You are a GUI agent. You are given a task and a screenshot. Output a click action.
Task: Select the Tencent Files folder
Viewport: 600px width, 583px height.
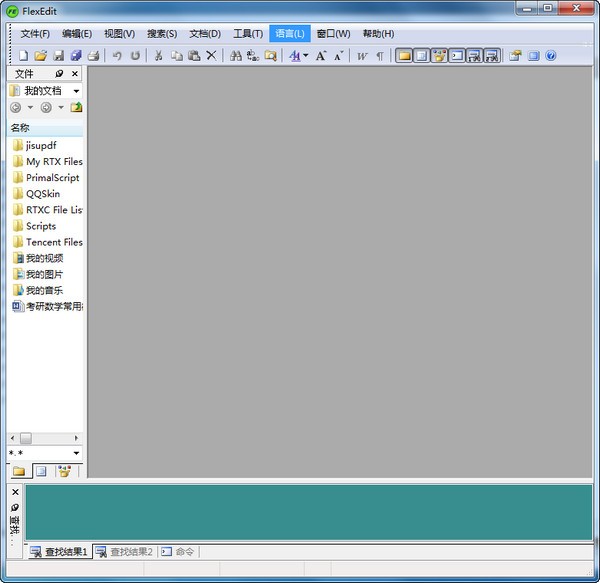pos(47,242)
